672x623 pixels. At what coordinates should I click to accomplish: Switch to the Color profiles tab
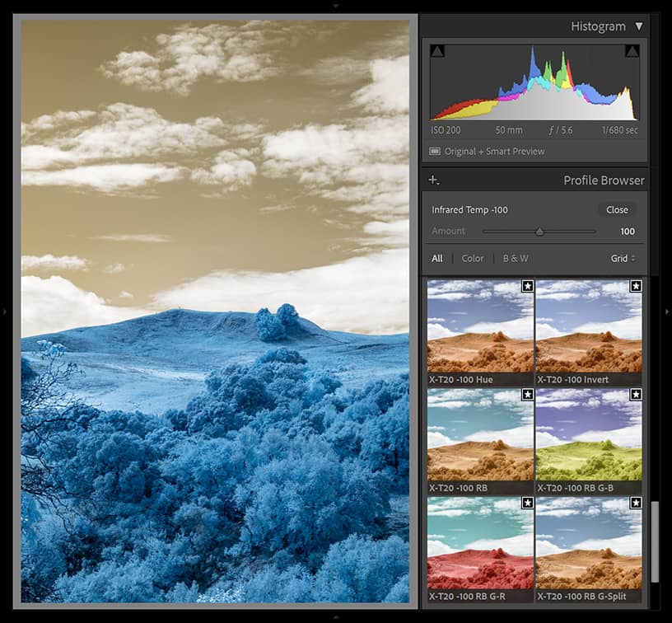point(472,258)
